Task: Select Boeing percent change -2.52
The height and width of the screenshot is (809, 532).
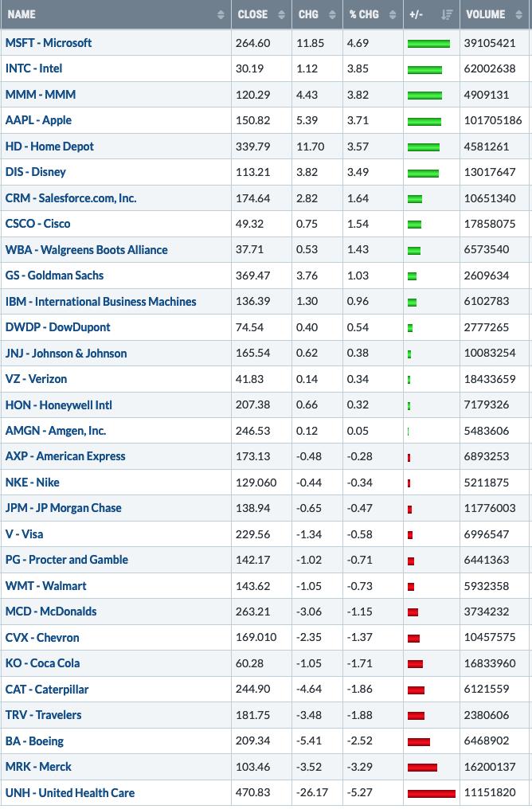Action: point(360,741)
